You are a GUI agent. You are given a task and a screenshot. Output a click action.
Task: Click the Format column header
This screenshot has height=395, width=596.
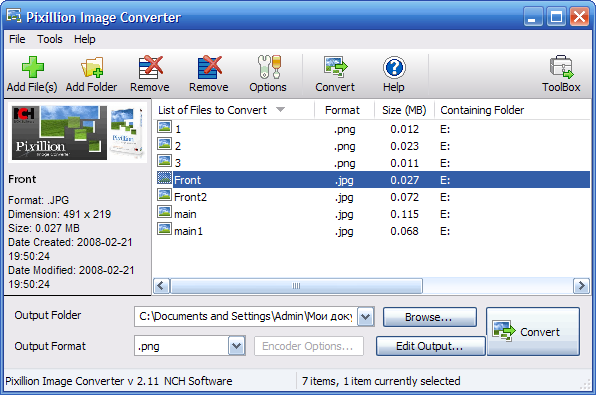(x=342, y=110)
